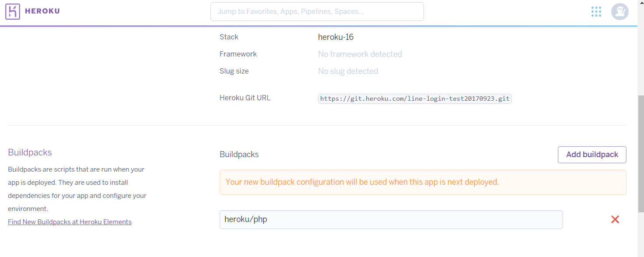644x257 pixels.
Task: Click the purple Buildpacks section heading
Action: tap(30, 152)
